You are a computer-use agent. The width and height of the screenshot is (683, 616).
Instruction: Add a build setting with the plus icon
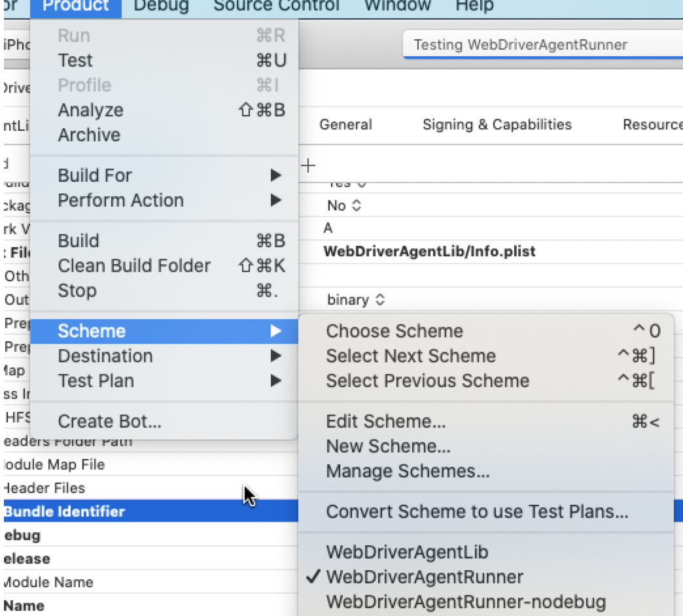308,165
